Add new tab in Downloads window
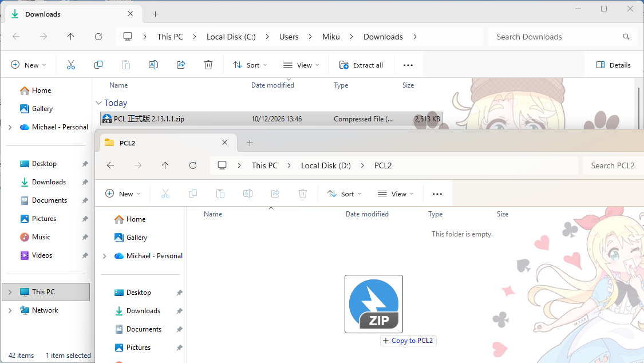 [x=155, y=14]
